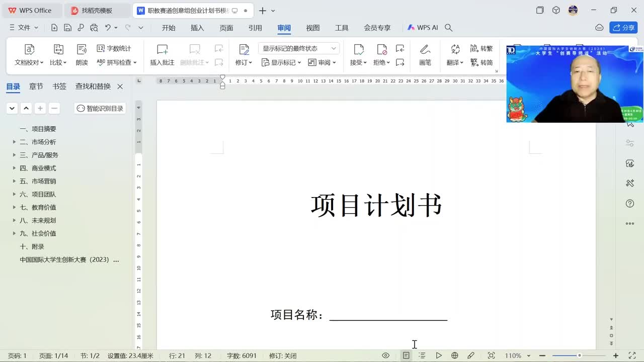Switch to the 书签 navigation tab
The width and height of the screenshot is (644, 362).
(59, 86)
